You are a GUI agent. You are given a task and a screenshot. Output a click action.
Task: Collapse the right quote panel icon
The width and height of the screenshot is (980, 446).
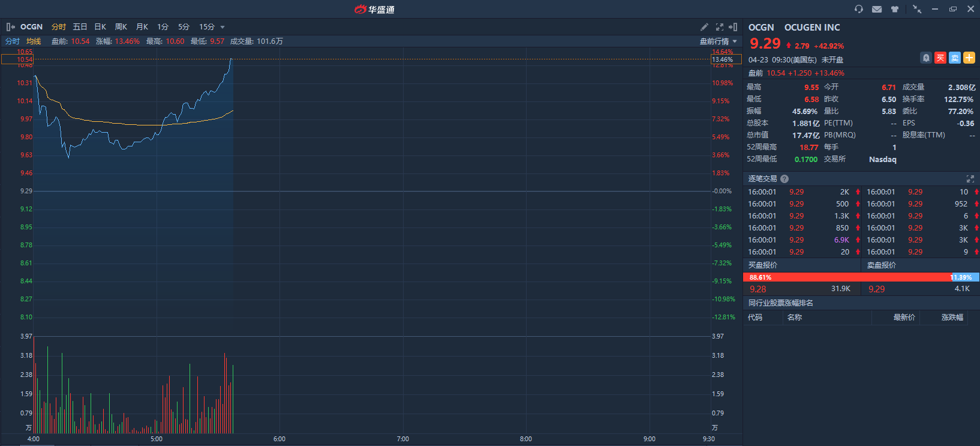point(733,27)
